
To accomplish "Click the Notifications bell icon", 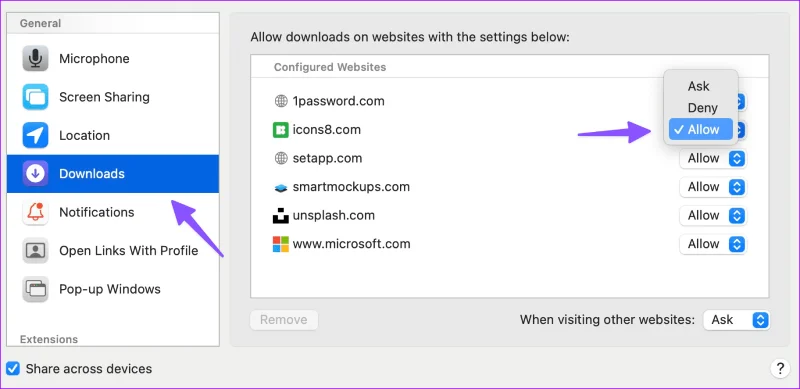I will 35,212.
